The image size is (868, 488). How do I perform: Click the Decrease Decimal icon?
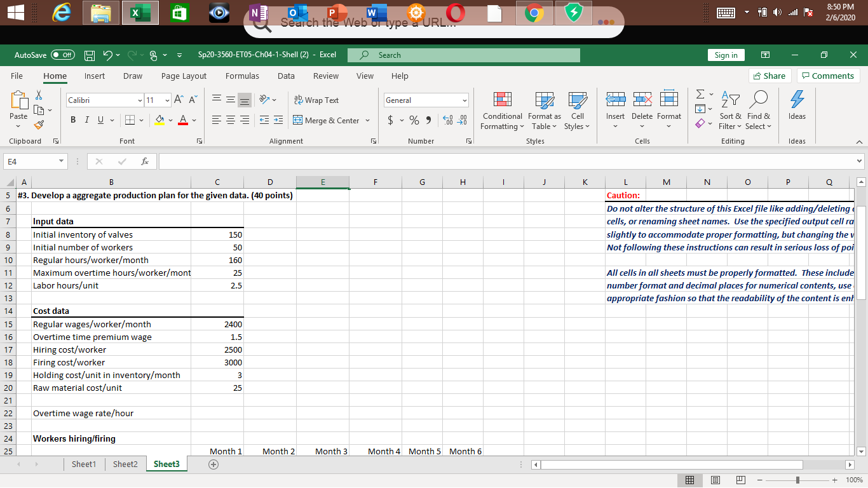point(462,120)
